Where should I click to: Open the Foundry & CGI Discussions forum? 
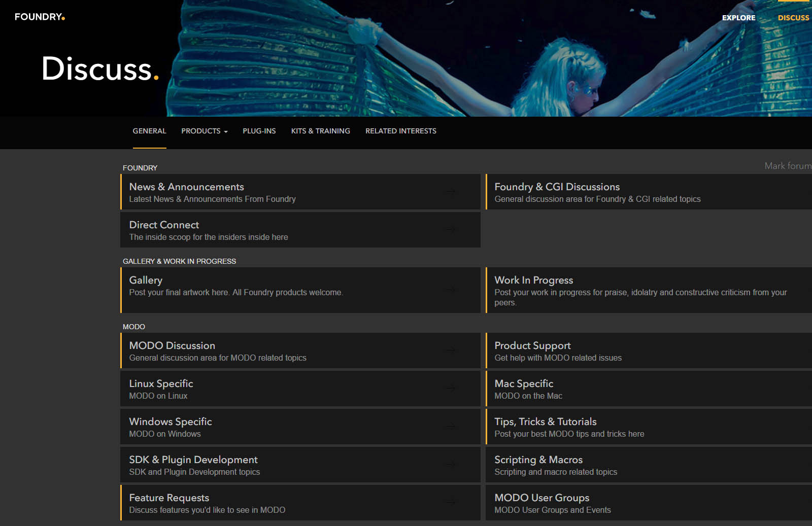tap(557, 187)
